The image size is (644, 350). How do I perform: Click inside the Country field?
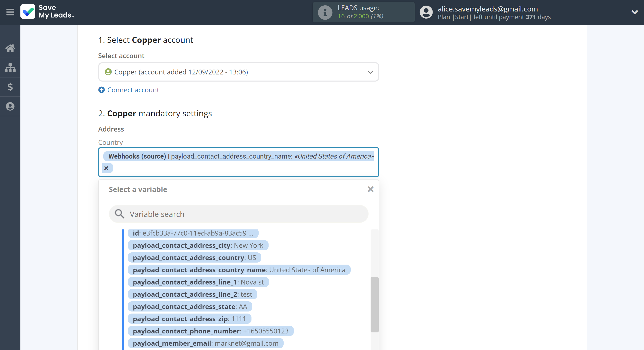(238, 162)
